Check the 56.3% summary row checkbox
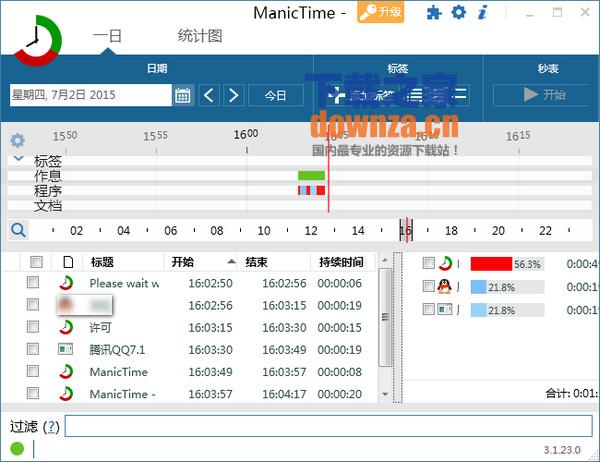This screenshot has width=600, height=462. click(x=429, y=263)
